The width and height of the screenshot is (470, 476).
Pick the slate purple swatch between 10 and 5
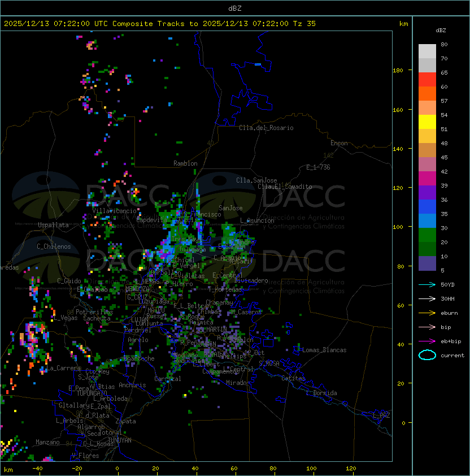pyautogui.click(x=427, y=263)
